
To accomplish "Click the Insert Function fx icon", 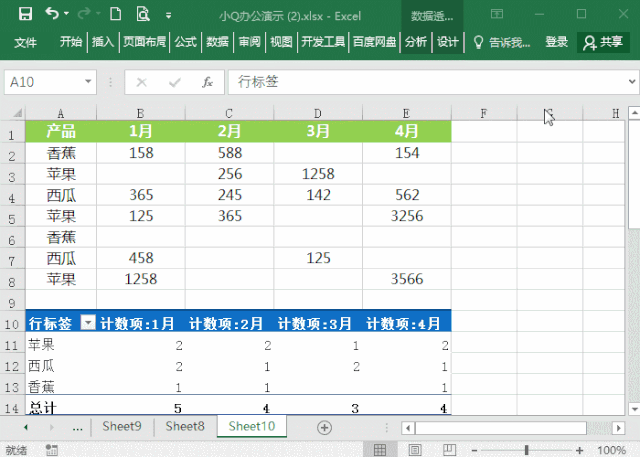I will [x=207, y=82].
